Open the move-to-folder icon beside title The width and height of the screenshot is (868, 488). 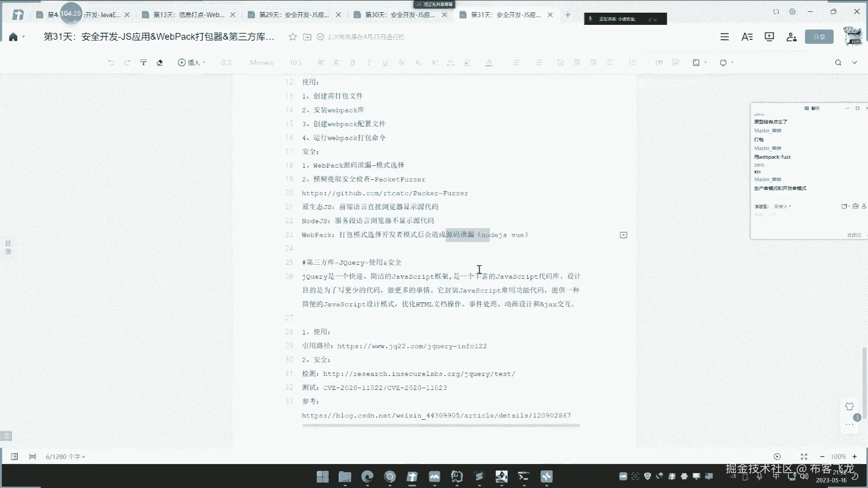(307, 37)
